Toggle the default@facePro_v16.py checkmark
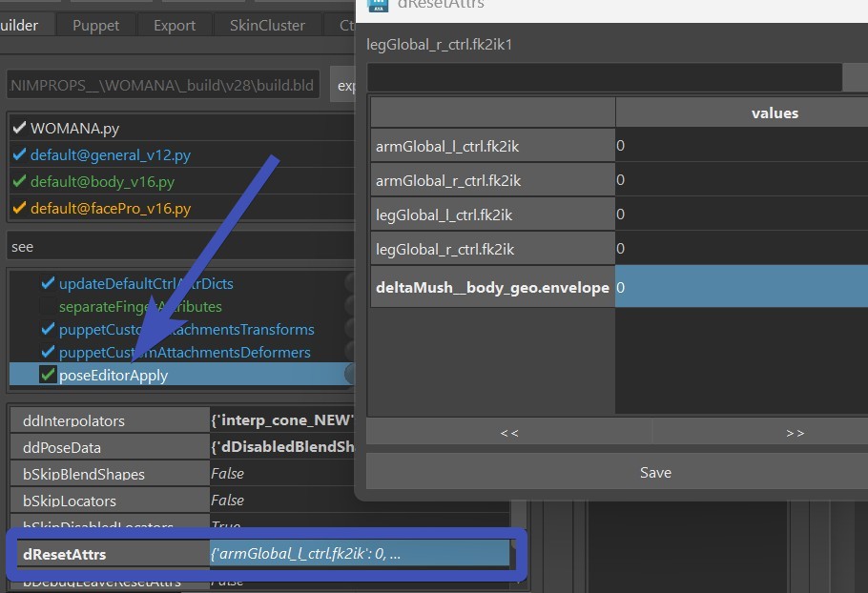Viewport: 868px width, 593px height. point(19,208)
